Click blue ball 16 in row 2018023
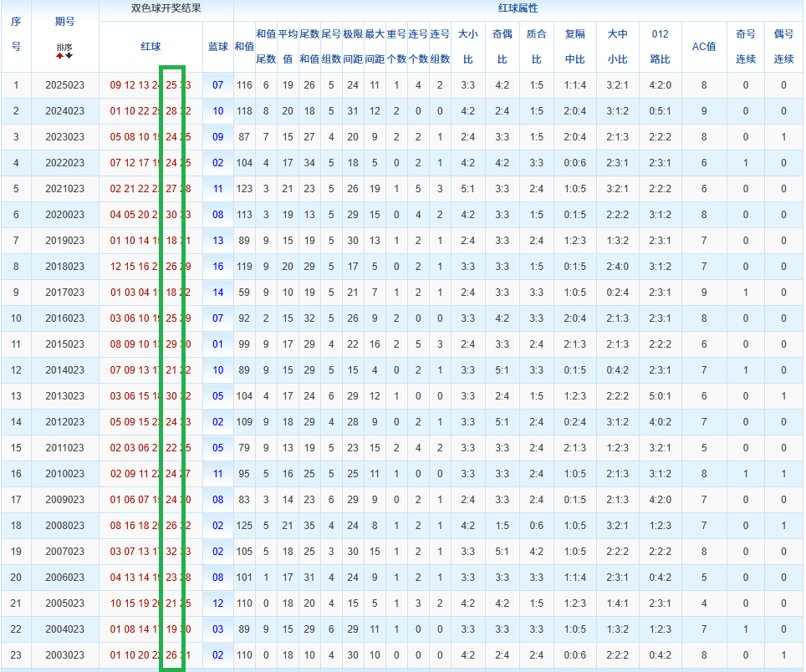 [217, 267]
